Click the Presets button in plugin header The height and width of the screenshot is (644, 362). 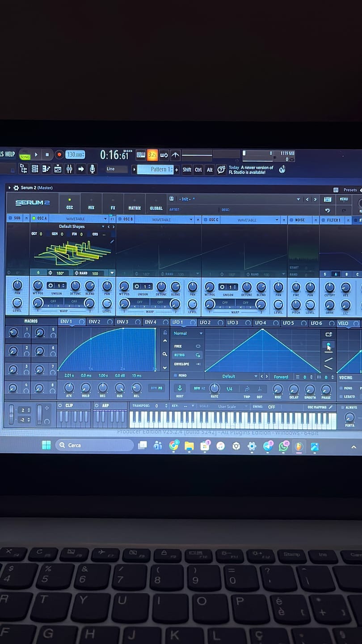coord(350,190)
